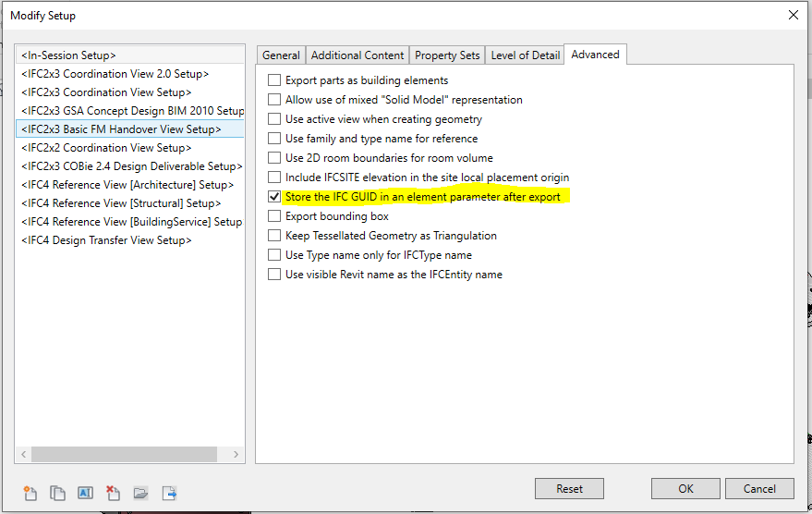Click the export setup icon

[x=169, y=493]
